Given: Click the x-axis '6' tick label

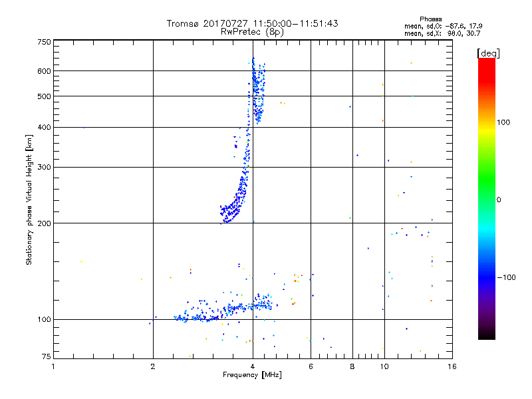Looking at the screenshot, I should pyautogui.click(x=311, y=367).
